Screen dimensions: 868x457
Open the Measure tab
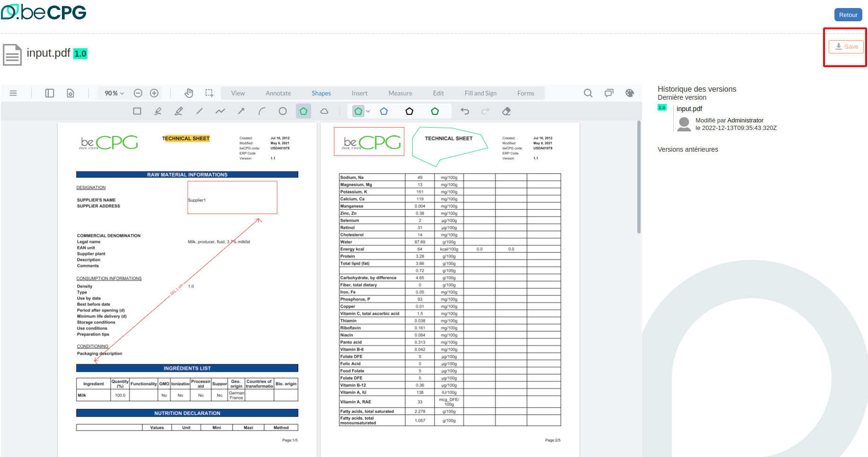[x=400, y=93]
